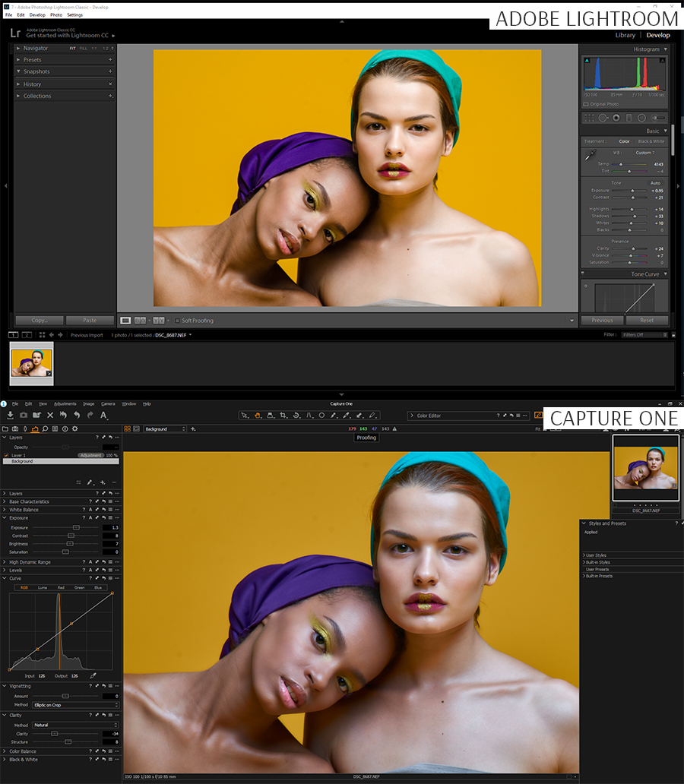Expand the White Balance tool in Capture One
This screenshot has width=684, height=784.
point(5,510)
